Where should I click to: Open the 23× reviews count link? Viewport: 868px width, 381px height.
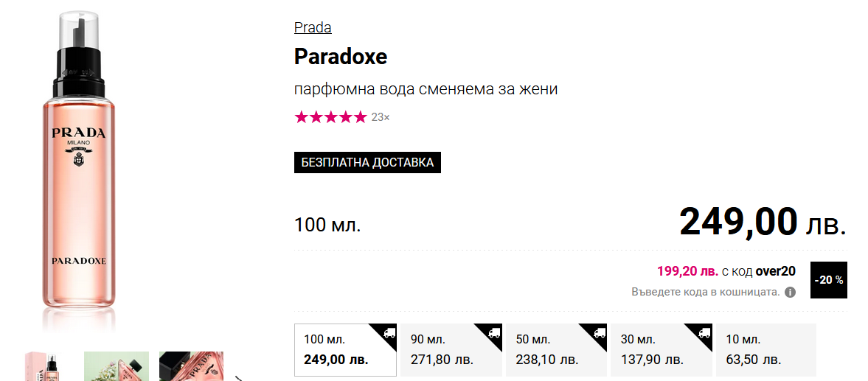381,117
